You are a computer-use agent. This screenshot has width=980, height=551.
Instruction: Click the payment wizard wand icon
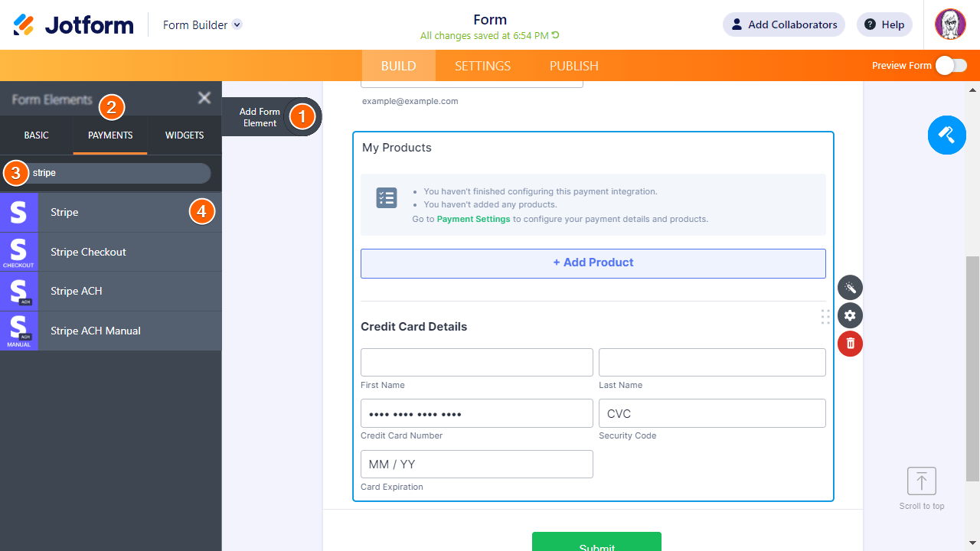850,288
